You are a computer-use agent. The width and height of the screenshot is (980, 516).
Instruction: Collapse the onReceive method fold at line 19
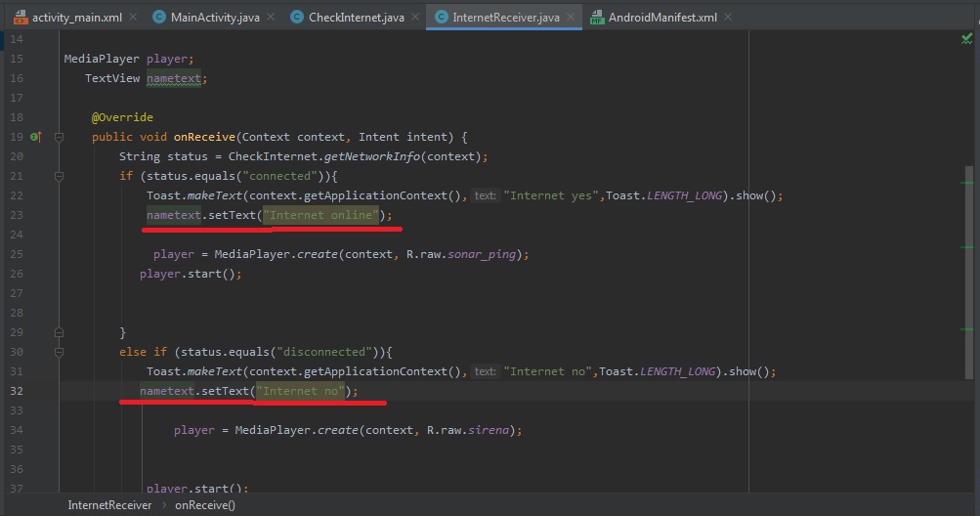tap(59, 137)
